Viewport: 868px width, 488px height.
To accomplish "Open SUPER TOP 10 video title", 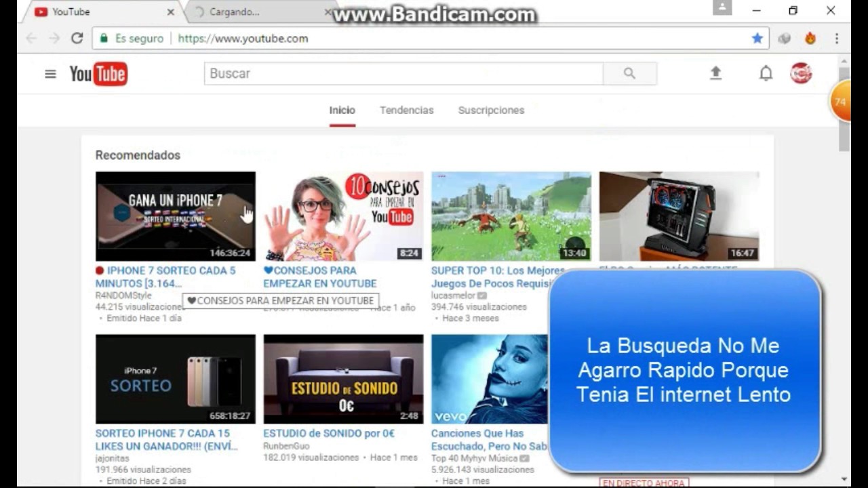I will 498,277.
